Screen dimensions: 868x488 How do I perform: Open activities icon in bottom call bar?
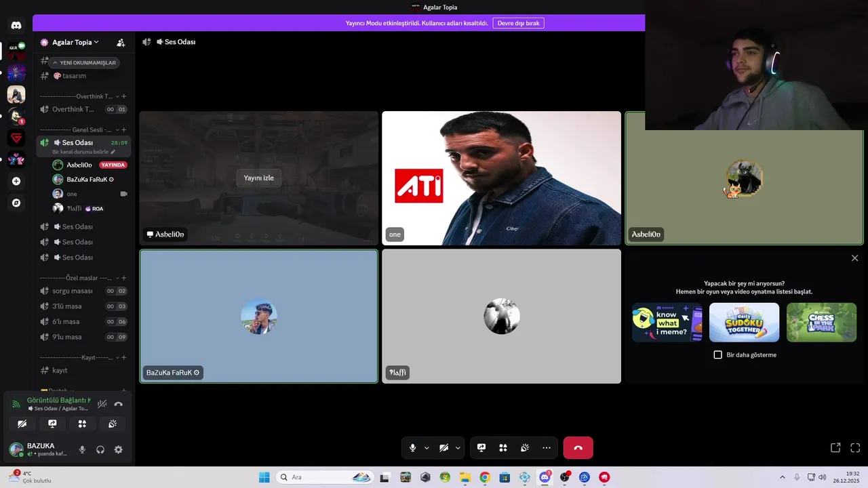[x=503, y=448]
